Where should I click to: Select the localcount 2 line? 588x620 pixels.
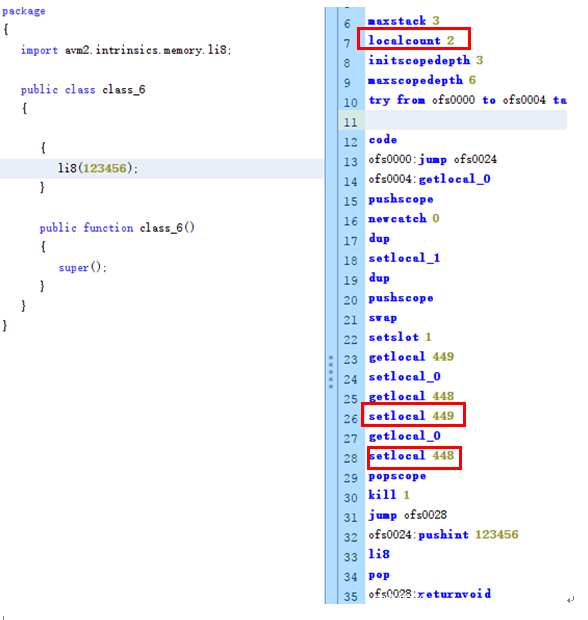(411, 40)
